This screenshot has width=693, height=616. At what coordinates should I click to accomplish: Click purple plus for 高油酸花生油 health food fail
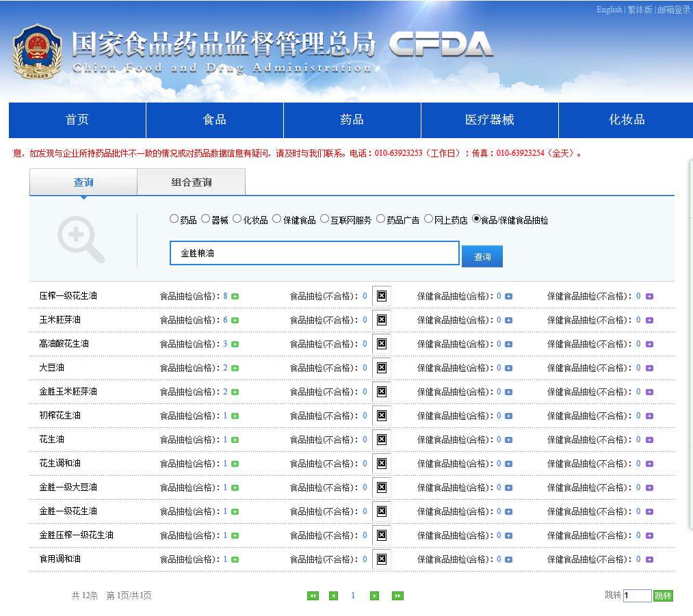click(649, 344)
